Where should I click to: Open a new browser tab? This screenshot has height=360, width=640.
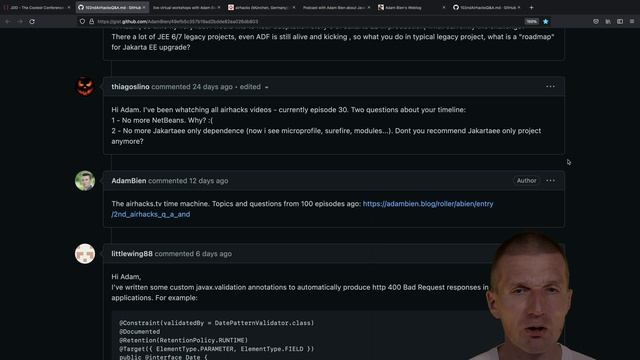click(531, 7)
